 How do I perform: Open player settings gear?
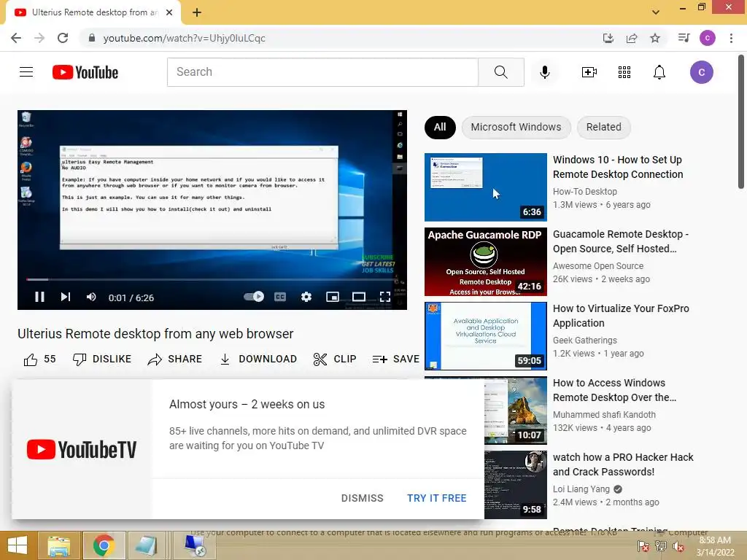tap(306, 297)
